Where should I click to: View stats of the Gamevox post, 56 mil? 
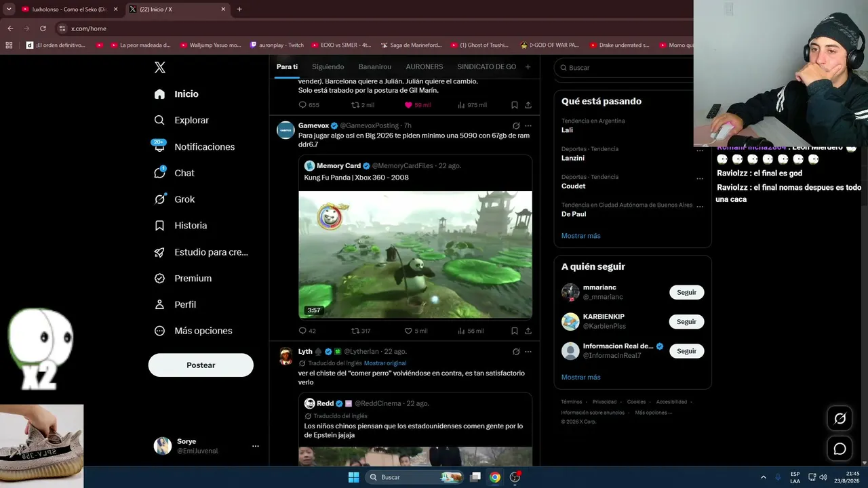(x=471, y=331)
